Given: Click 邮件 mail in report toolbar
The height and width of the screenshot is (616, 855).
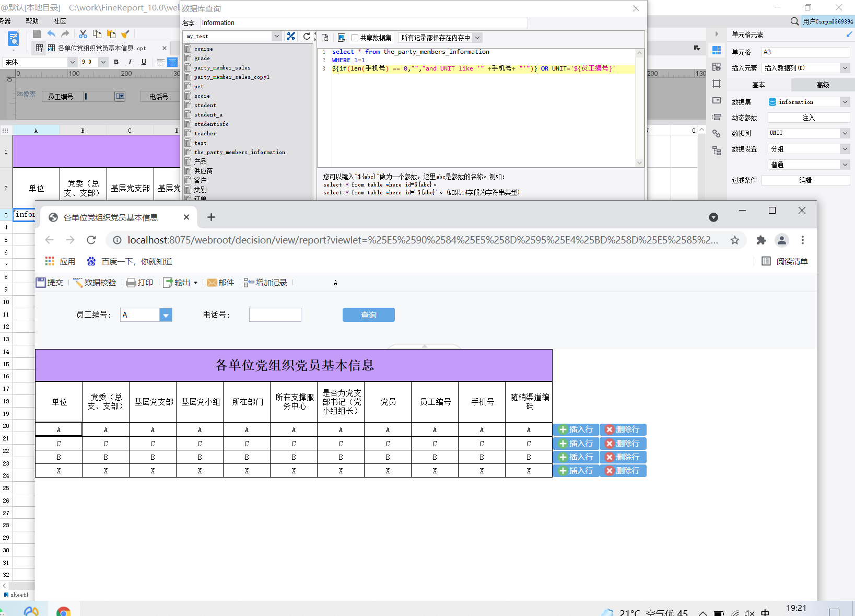Looking at the screenshot, I should click(x=220, y=283).
